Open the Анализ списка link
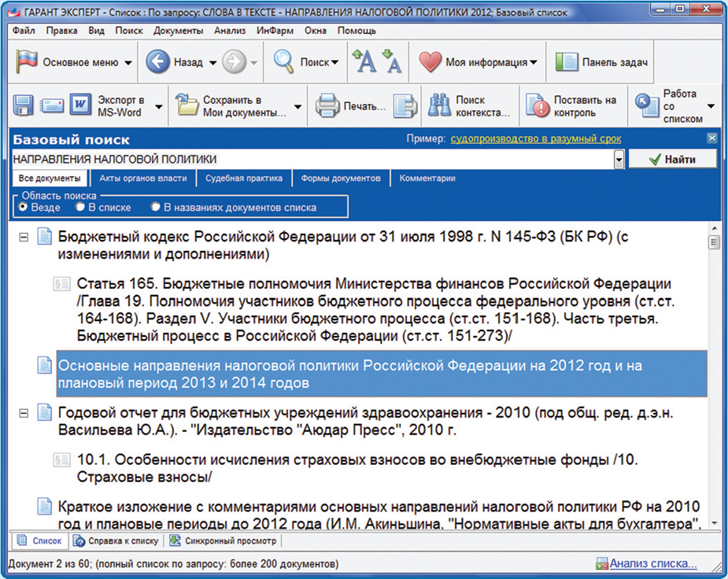Image resolution: width=728 pixels, height=579 pixels. tap(652, 563)
